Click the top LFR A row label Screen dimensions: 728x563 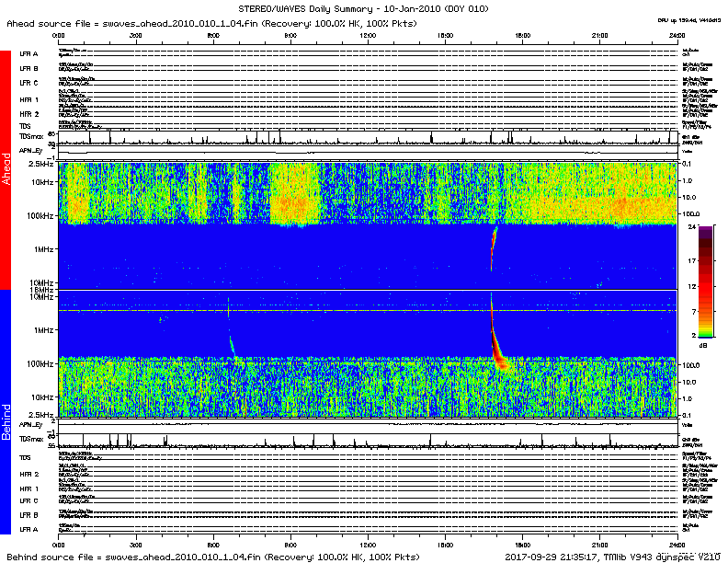coord(28,54)
